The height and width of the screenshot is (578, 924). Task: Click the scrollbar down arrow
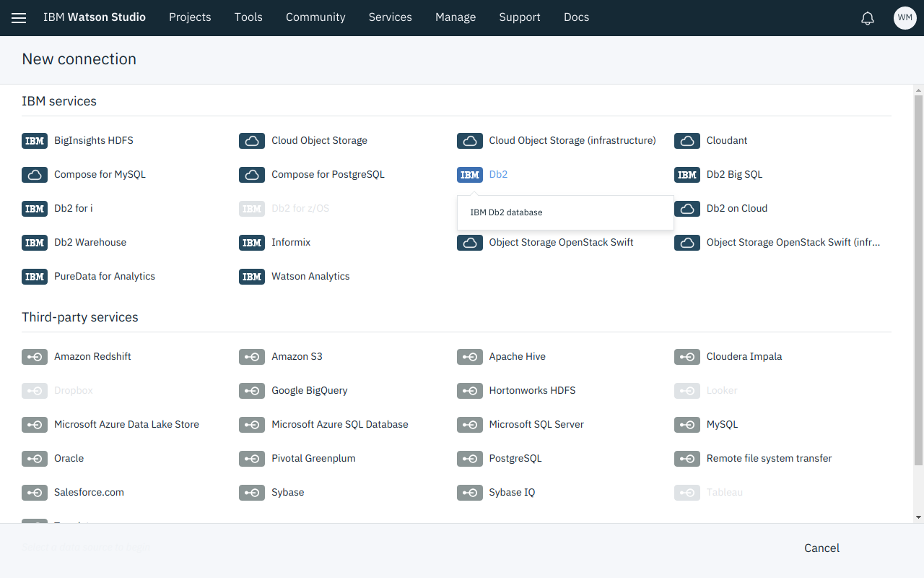point(918,517)
